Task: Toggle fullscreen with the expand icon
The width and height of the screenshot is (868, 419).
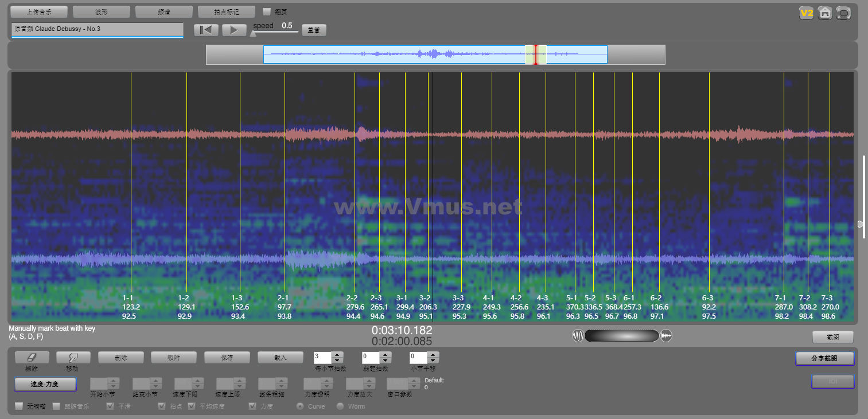Action: coord(843,13)
